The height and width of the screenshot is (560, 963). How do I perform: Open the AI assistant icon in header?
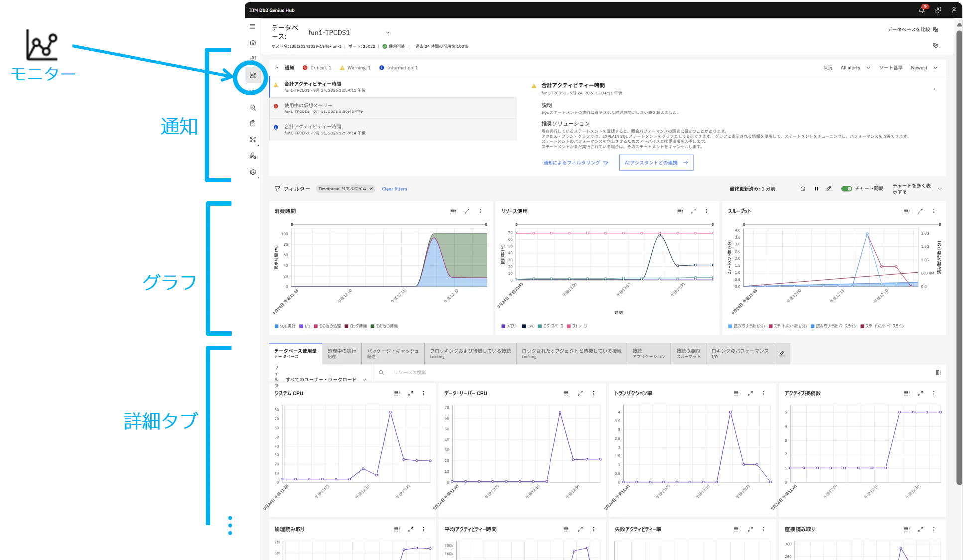(938, 10)
